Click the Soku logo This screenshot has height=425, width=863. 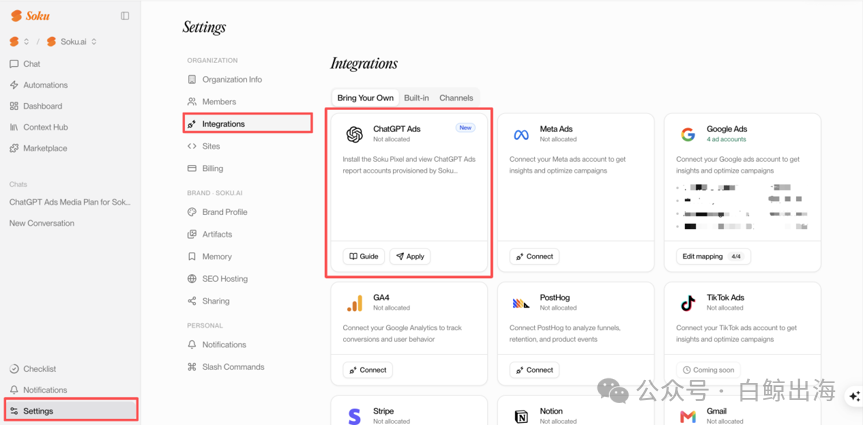tap(30, 16)
